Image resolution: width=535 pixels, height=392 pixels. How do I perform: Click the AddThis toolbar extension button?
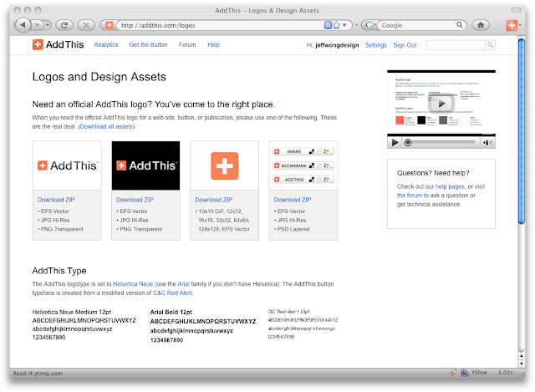pos(511,25)
